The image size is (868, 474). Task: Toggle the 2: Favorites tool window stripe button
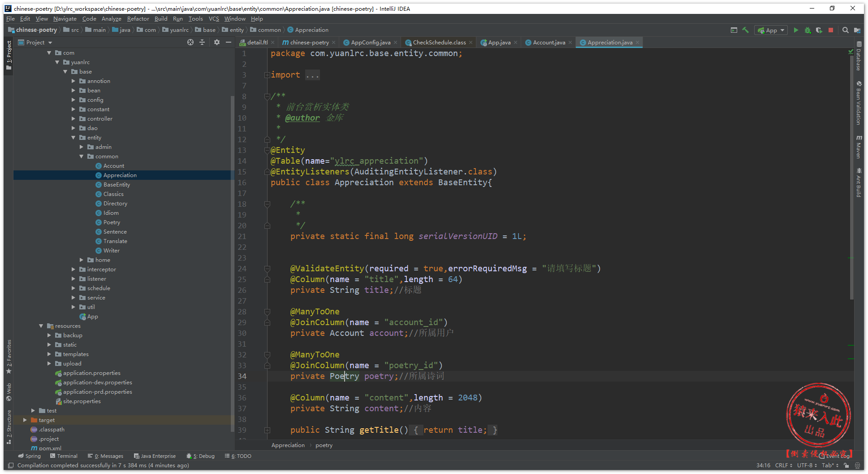point(9,357)
